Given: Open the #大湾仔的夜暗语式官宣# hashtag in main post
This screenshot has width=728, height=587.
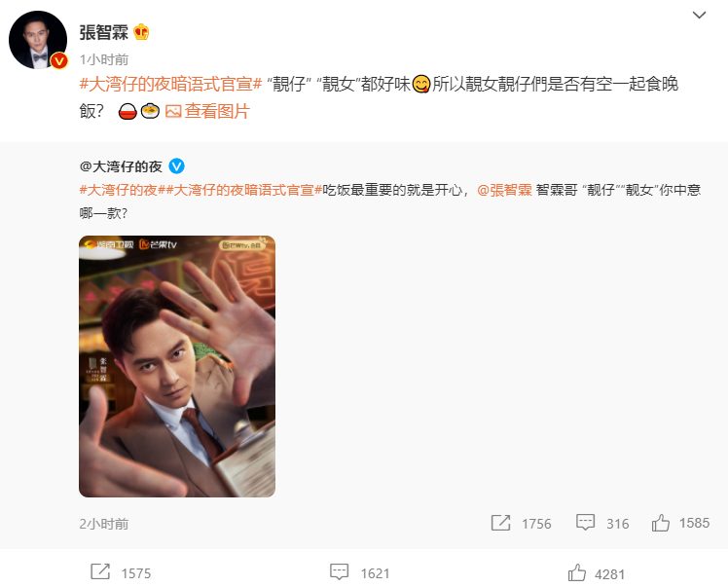Looking at the screenshot, I should pos(171,84).
